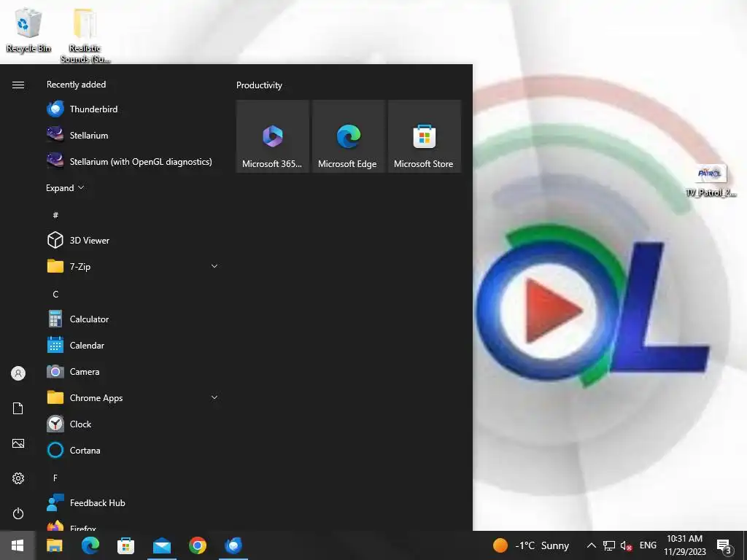Click the C letter header
The image size is (747, 560).
click(x=55, y=295)
